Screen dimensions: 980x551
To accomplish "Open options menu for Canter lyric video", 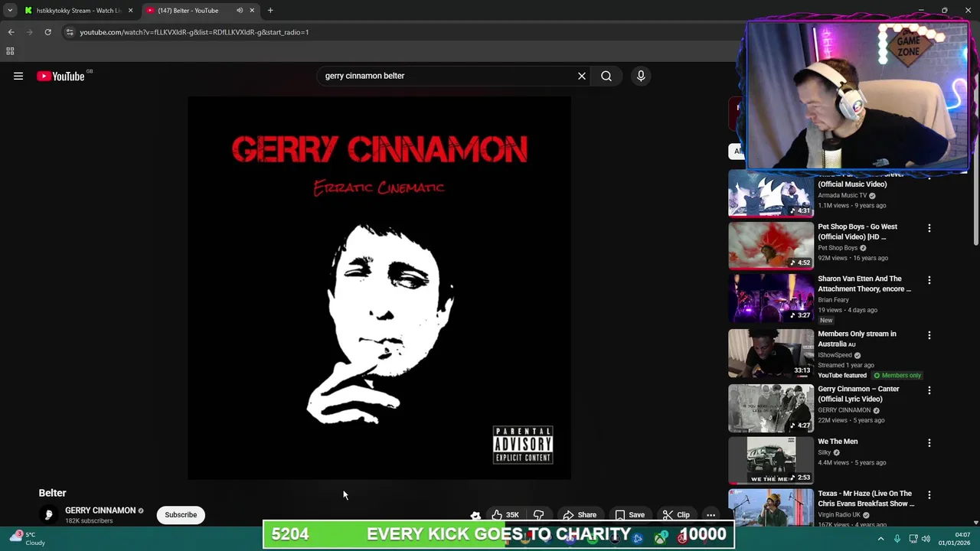I will pos(929,390).
